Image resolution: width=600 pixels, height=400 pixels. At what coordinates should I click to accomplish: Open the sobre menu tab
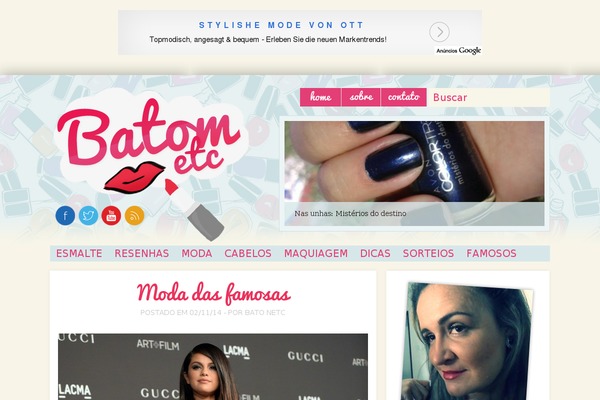(x=361, y=97)
